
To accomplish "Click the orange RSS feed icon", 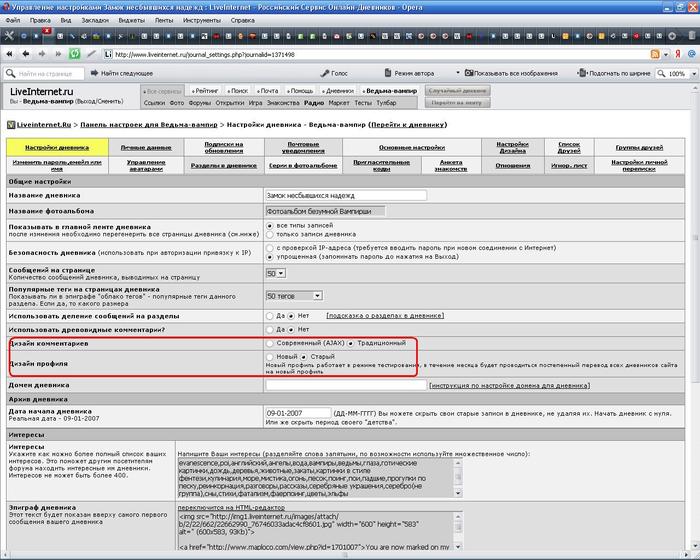I will click(655, 54).
